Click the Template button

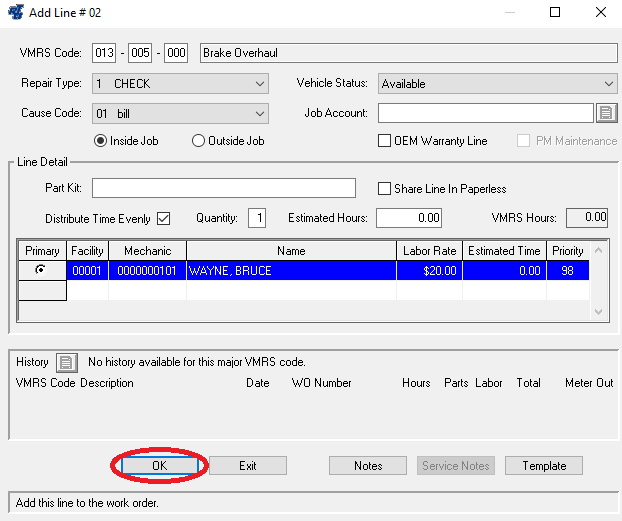point(543,465)
